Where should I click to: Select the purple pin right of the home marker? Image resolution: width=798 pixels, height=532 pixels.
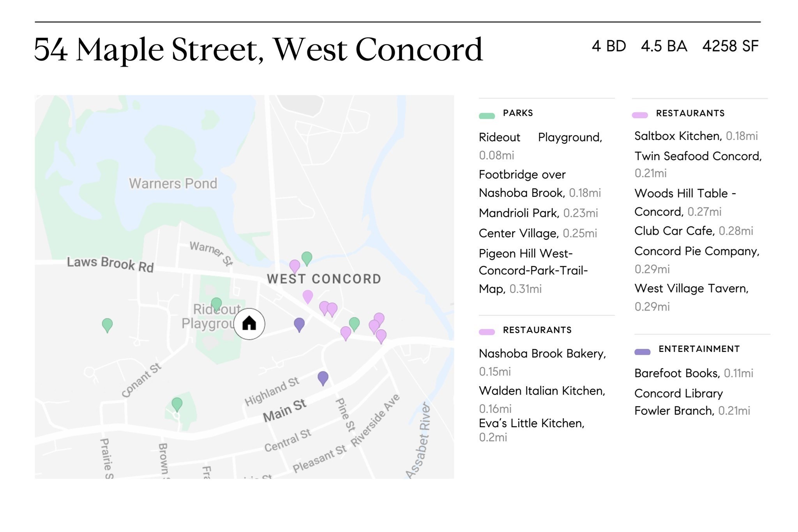click(x=299, y=324)
